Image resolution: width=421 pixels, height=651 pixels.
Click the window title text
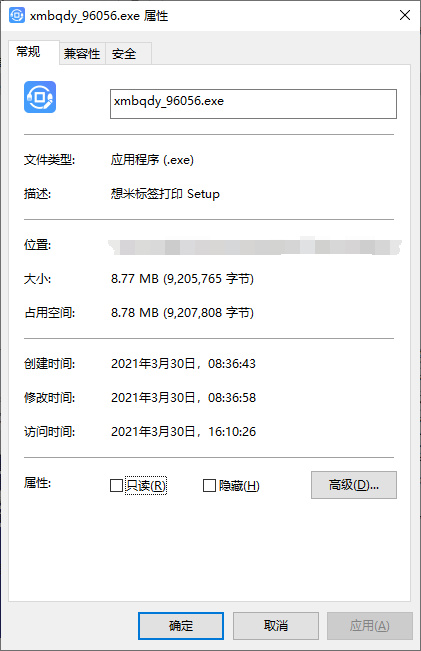tap(99, 16)
